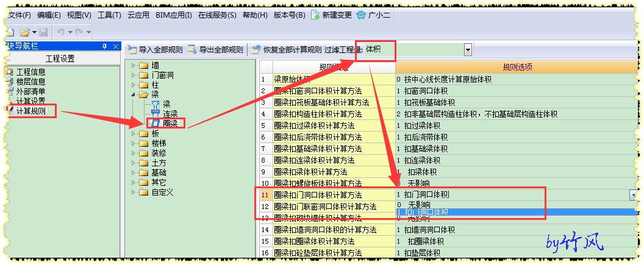Click the 楼梯 folder icon
Viewport: 644px width, 265px height.
(143, 144)
